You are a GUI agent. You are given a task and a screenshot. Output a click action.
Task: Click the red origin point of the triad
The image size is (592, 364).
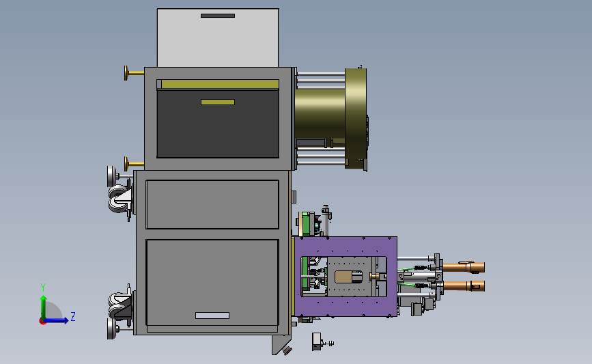point(42,322)
